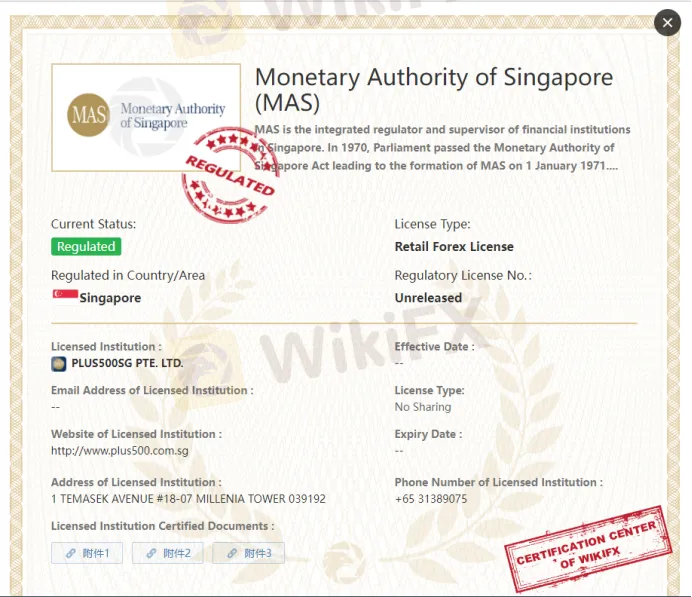Click the Effective Date label
This screenshot has height=597, width=692.
pyautogui.click(x=434, y=347)
